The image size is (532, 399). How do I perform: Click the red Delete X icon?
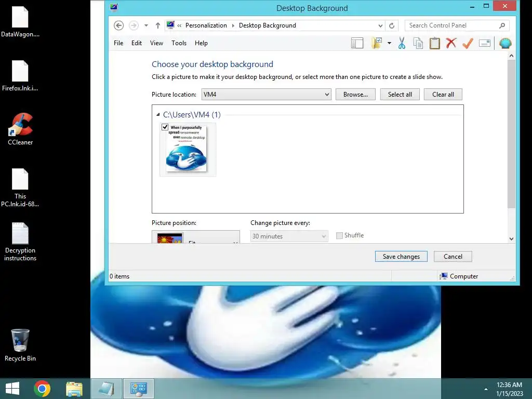pyautogui.click(x=451, y=43)
